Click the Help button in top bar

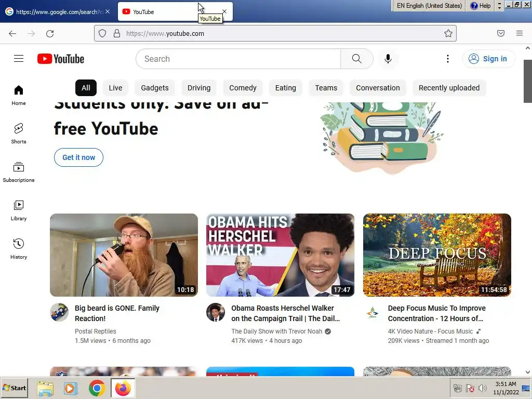(481, 5)
